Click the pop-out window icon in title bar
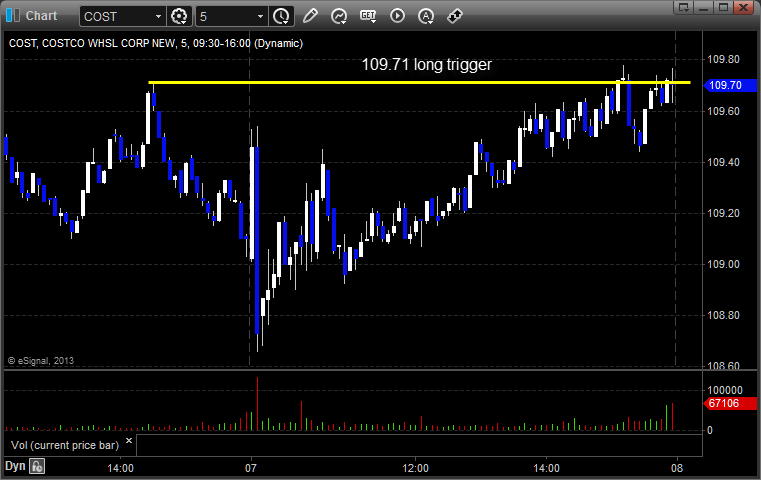The image size is (761, 480). pos(684,7)
